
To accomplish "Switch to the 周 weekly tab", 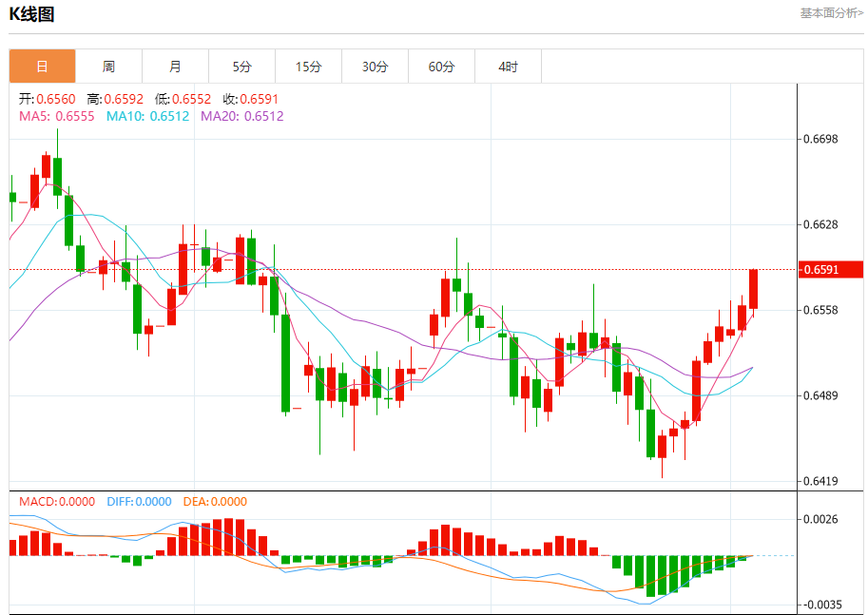I will coord(108,67).
